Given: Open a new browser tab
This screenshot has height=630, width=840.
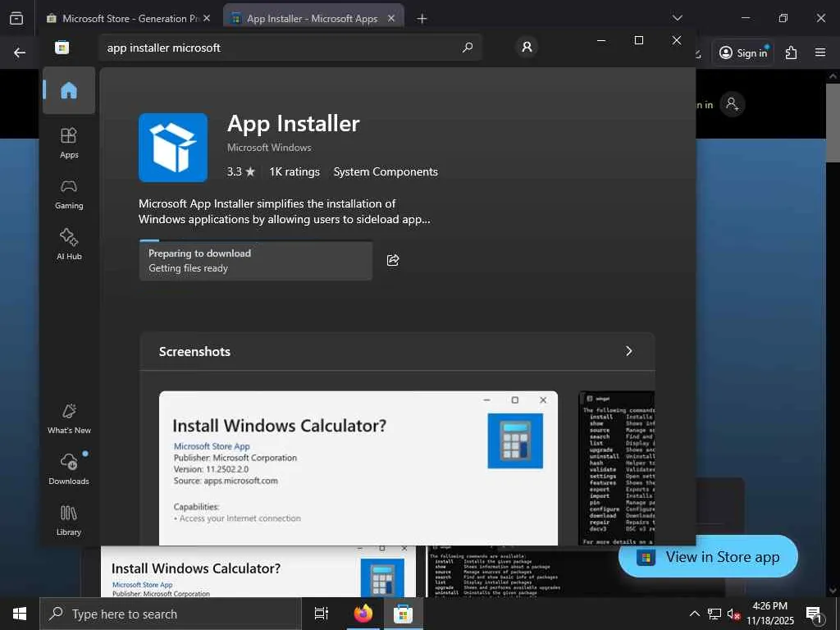Looking at the screenshot, I should [x=422, y=19].
